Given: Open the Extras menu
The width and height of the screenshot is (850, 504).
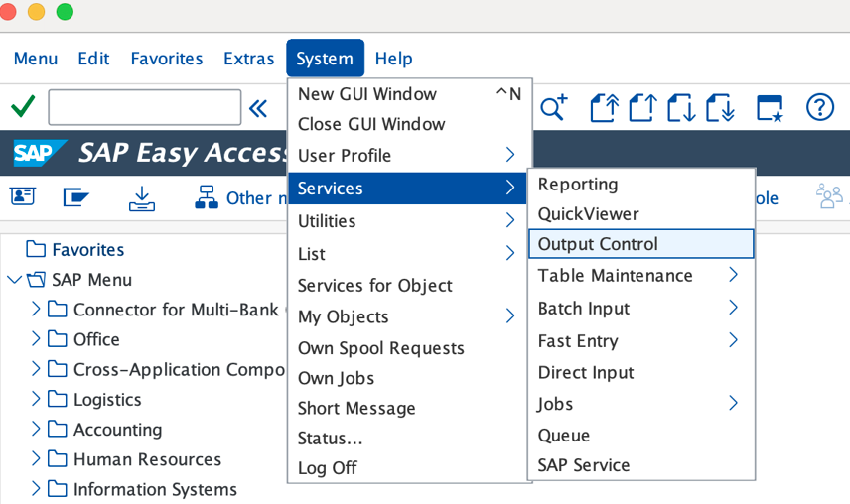Looking at the screenshot, I should [x=249, y=58].
